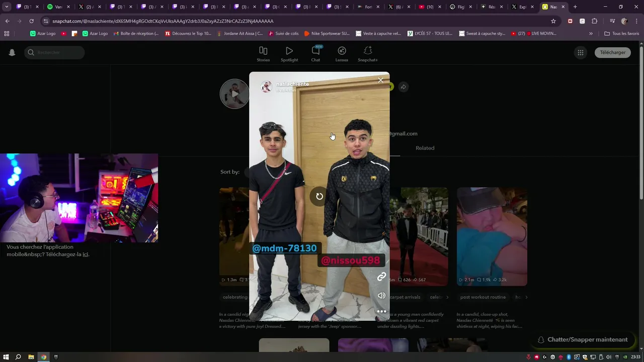Click the page vertical scrollbar

pos(641,123)
